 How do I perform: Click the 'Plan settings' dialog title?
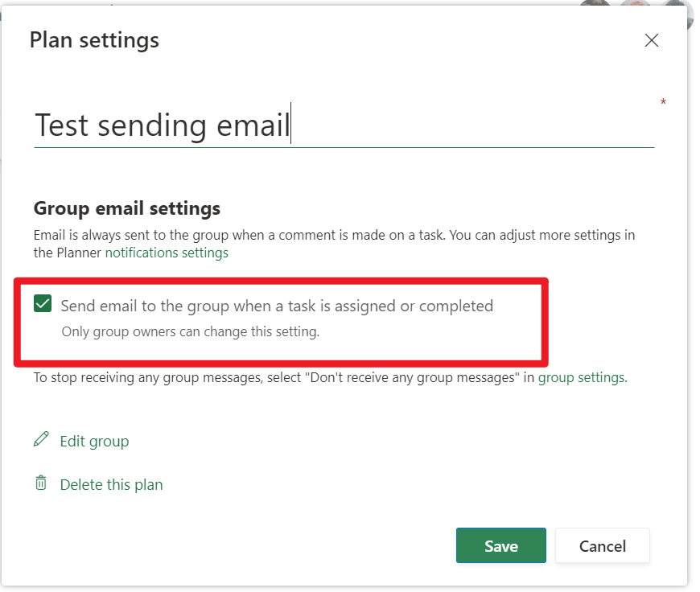[94, 40]
